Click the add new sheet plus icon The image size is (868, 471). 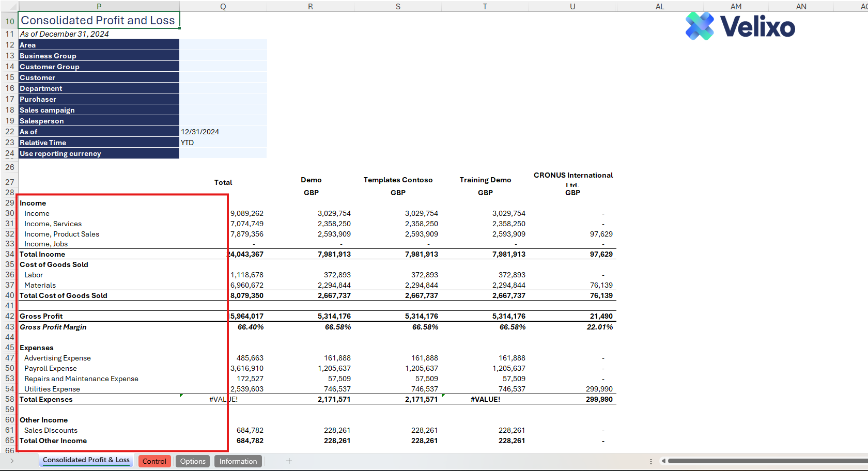(289, 461)
